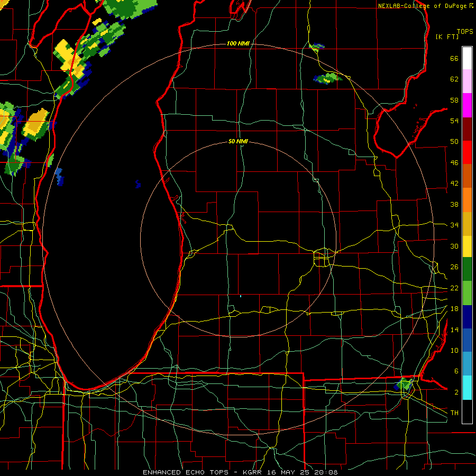476x476 pixels.
Task: Click the green-yellow echo inside 100 NMI ring northeast
Action: (328, 78)
